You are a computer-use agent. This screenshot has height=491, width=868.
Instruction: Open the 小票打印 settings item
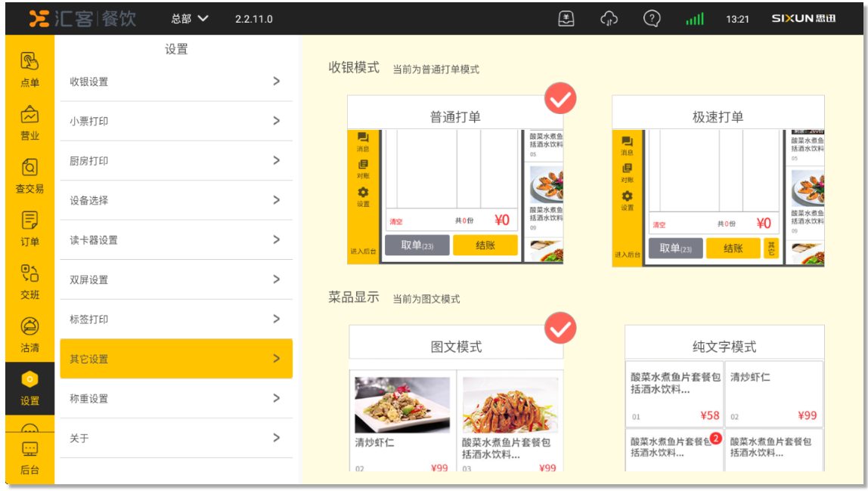(175, 122)
